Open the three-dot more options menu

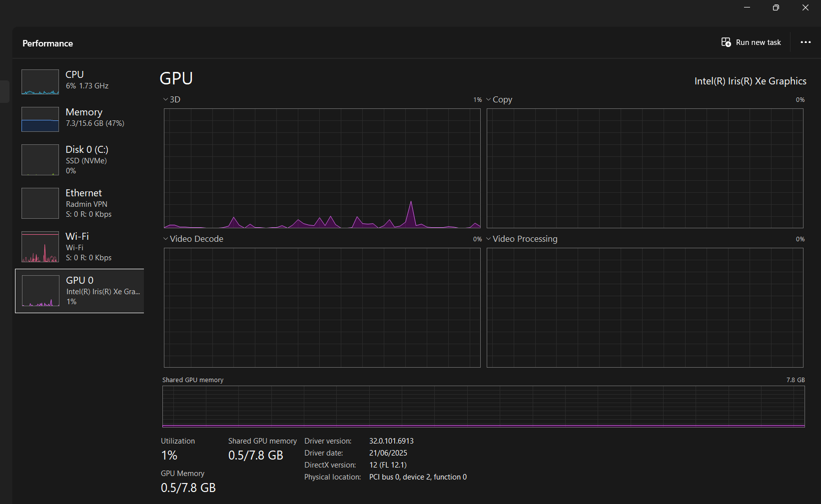pos(806,42)
